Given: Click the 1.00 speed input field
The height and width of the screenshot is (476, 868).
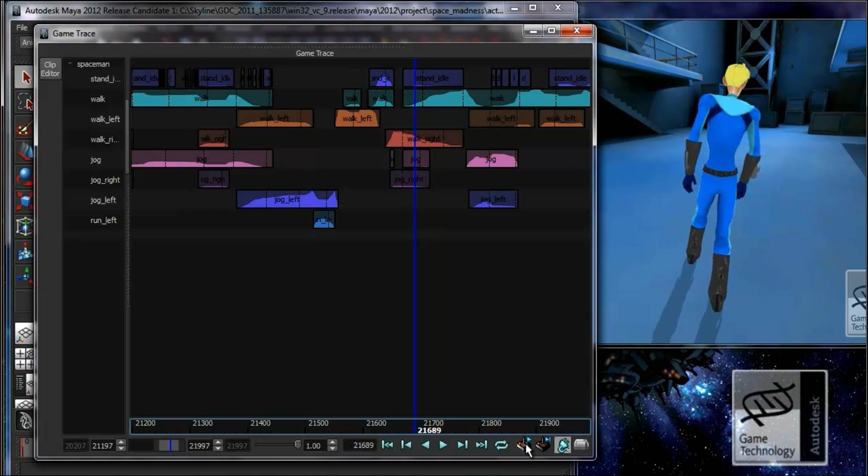Looking at the screenshot, I should click(315, 445).
